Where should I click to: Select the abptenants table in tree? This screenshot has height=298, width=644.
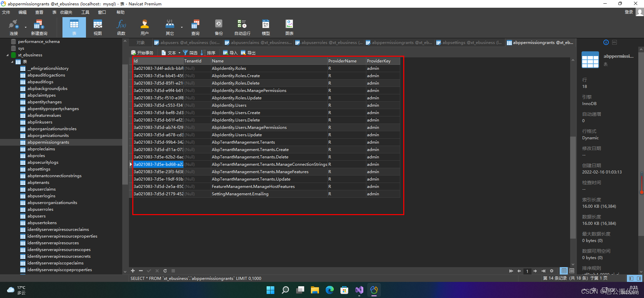coord(38,183)
